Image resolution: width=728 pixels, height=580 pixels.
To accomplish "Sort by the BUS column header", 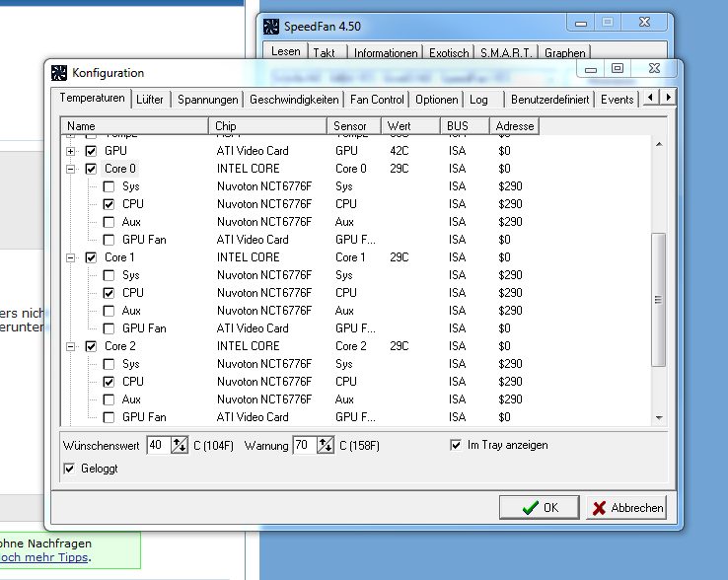I will click(466, 126).
